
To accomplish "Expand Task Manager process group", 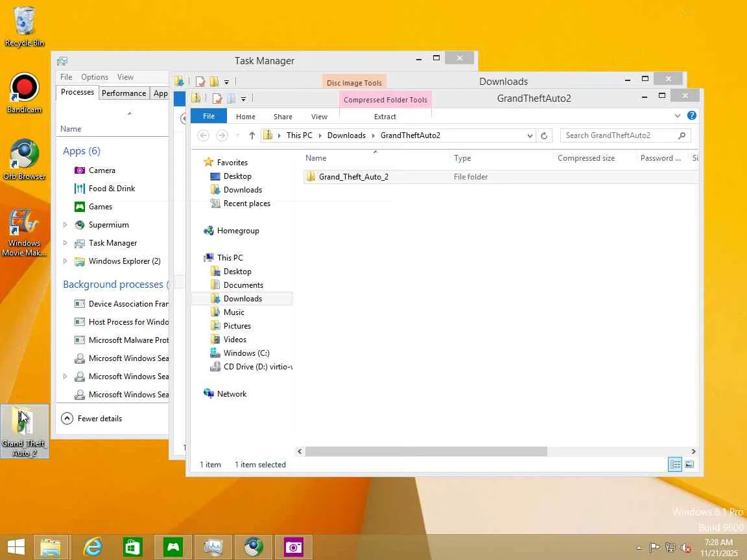I will (65, 243).
